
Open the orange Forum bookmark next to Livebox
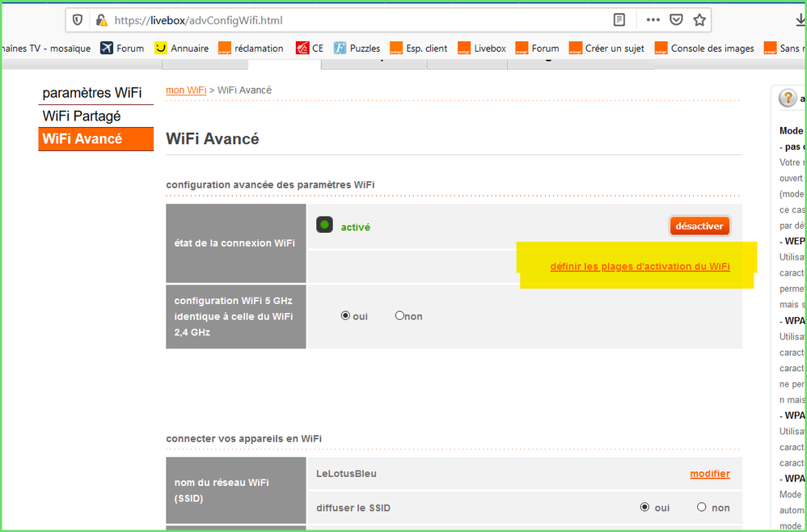(x=537, y=49)
